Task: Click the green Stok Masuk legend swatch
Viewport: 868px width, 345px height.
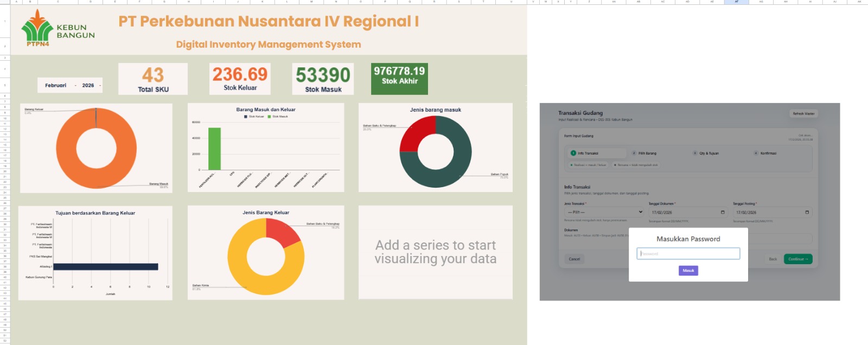Action: [269, 117]
